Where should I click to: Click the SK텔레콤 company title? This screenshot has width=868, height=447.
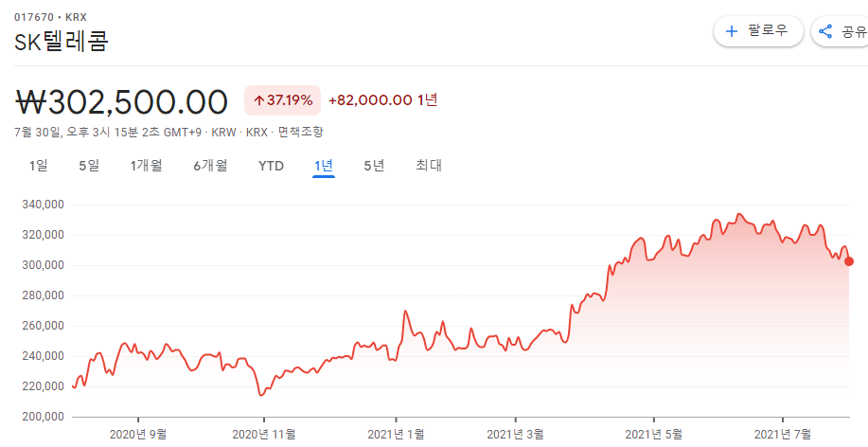(x=62, y=41)
